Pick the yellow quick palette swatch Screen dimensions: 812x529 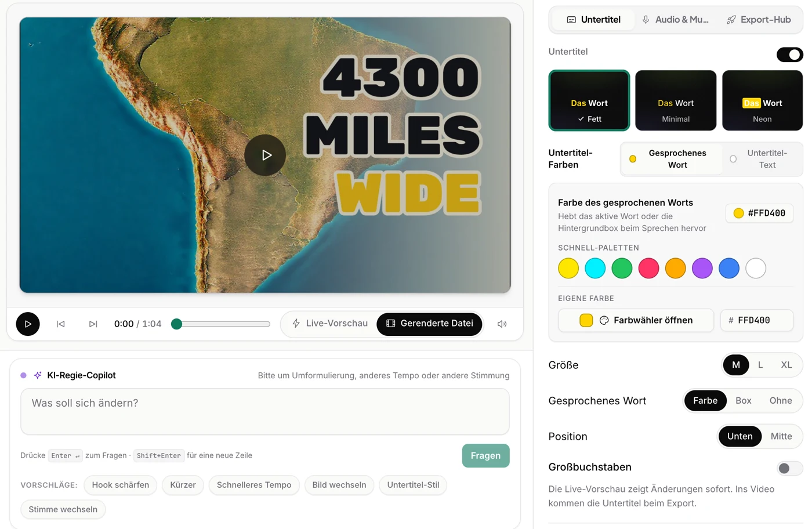tap(568, 268)
